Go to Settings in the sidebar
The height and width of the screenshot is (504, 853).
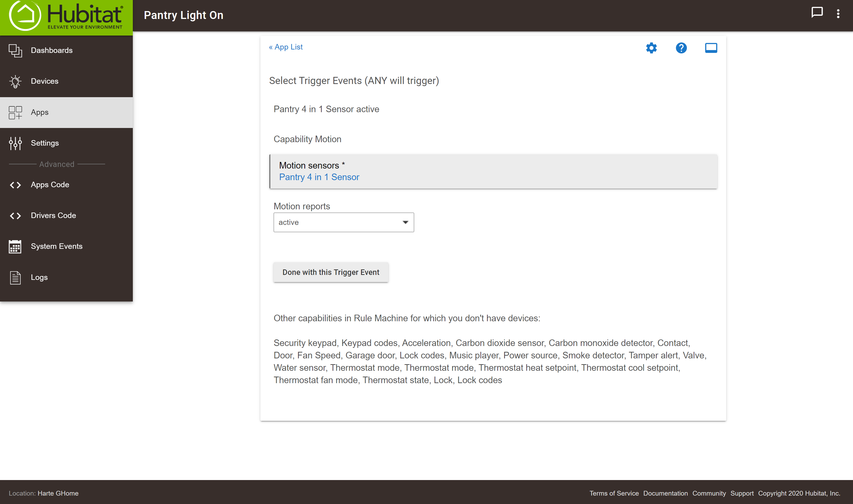45,143
